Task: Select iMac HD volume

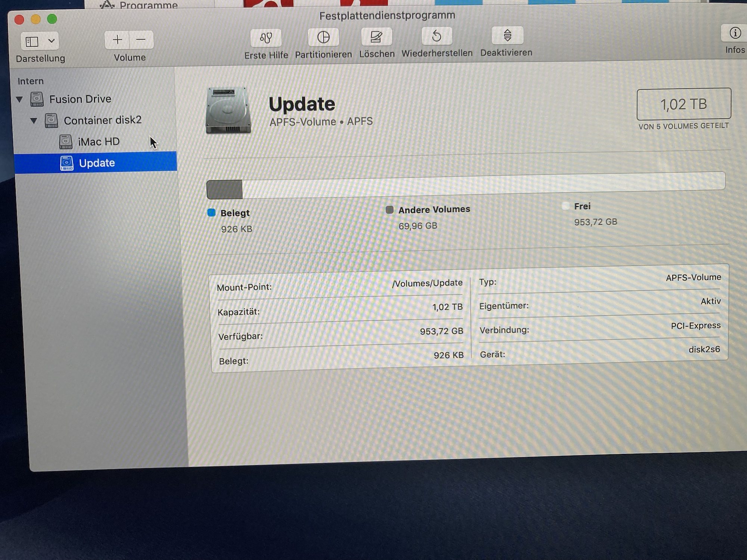Action: coord(99,142)
